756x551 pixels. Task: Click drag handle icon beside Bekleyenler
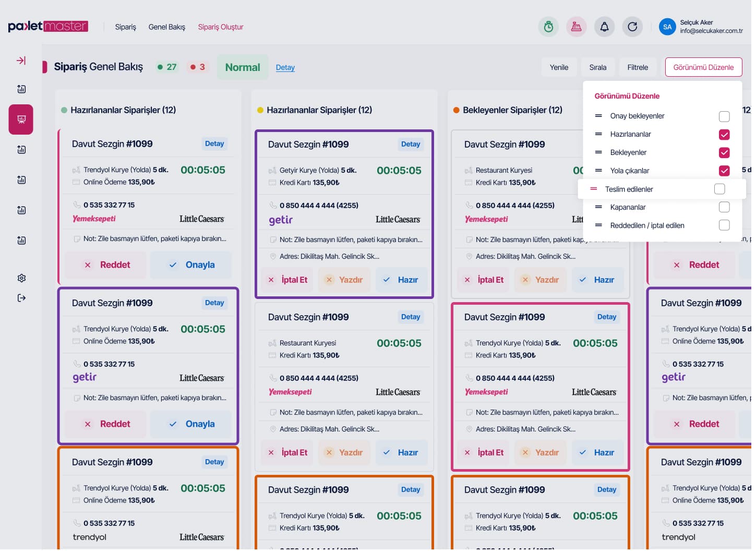pos(598,152)
